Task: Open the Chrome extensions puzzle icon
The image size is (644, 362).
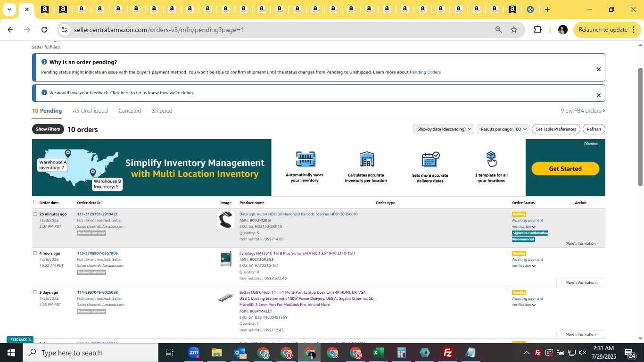Action: pyautogui.click(x=537, y=30)
